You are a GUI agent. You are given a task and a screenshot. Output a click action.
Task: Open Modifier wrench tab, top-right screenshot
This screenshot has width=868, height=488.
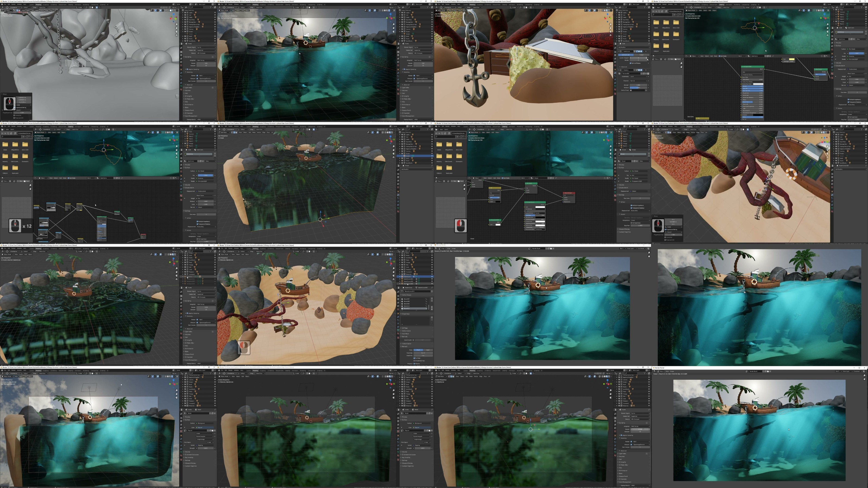point(832,57)
